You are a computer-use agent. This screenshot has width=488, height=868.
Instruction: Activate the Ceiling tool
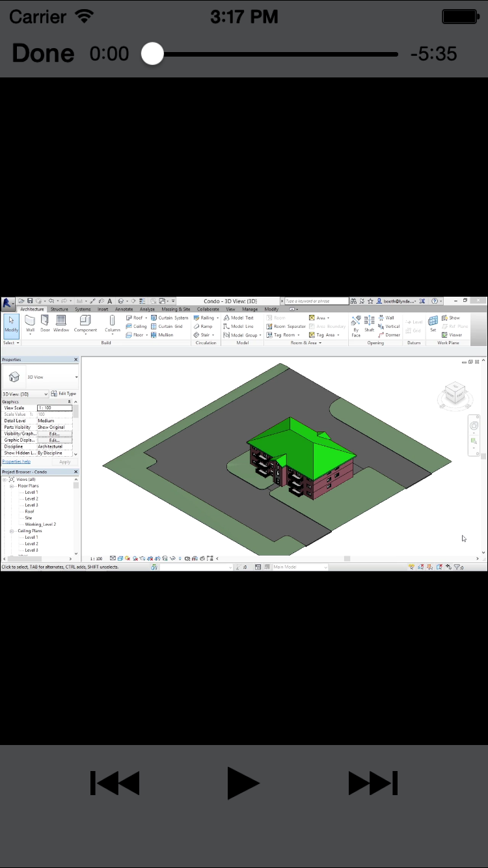click(137, 326)
